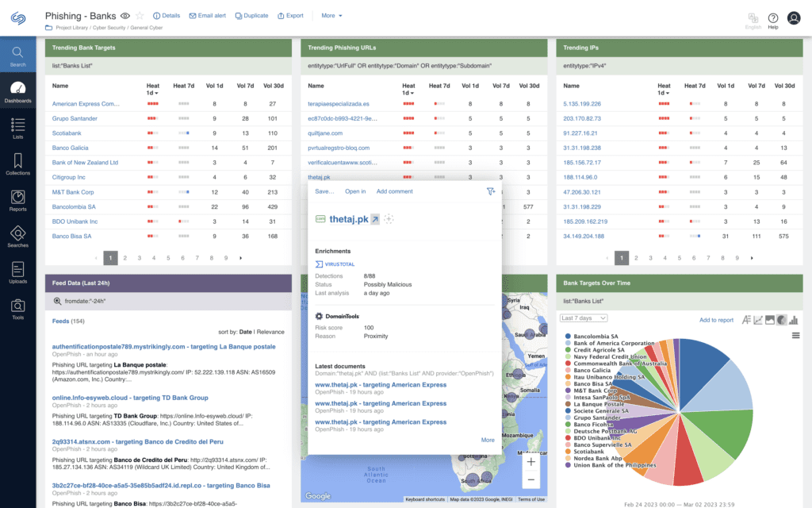Zoom out on the map
Viewport: 812px width, 508px height.
point(530,479)
